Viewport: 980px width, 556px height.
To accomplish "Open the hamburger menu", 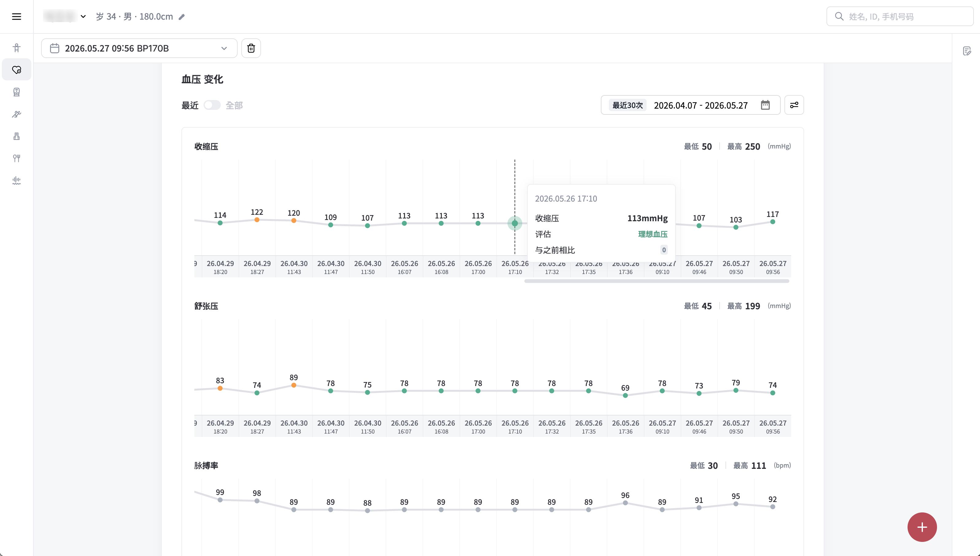I will [17, 17].
